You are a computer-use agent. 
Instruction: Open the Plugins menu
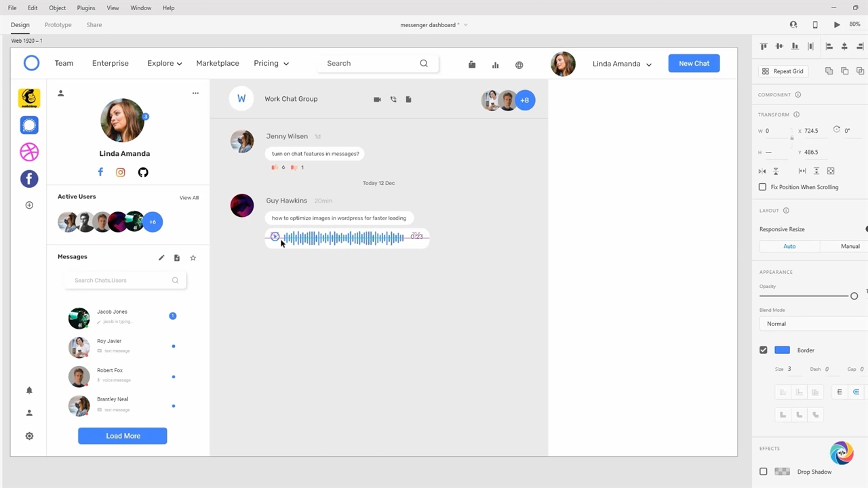click(86, 8)
